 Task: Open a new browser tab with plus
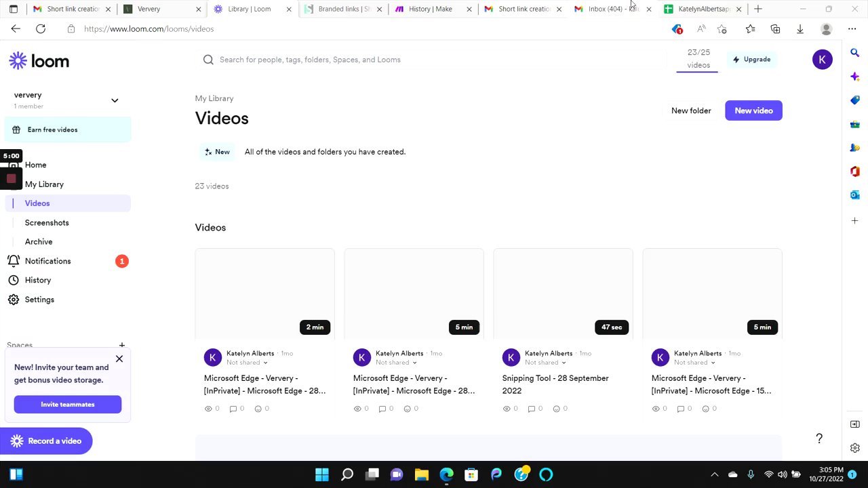(x=758, y=9)
